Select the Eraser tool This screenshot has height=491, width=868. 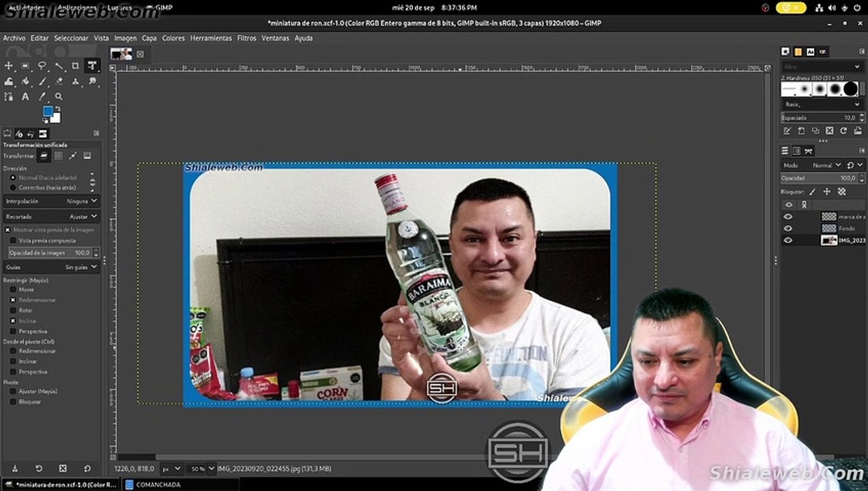pos(59,81)
